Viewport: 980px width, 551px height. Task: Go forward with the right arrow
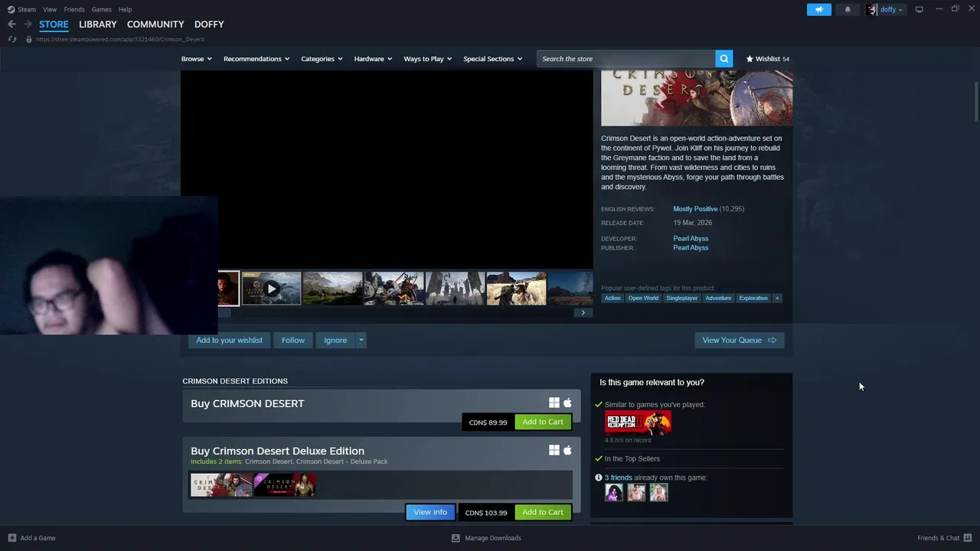click(x=28, y=24)
